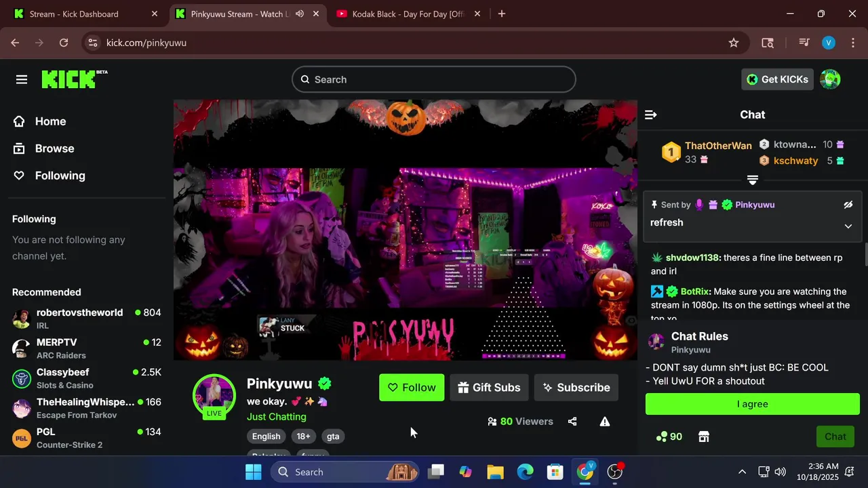The width and height of the screenshot is (868, 488).
Task: Open the channel shop icon
Action: point(704,437)
